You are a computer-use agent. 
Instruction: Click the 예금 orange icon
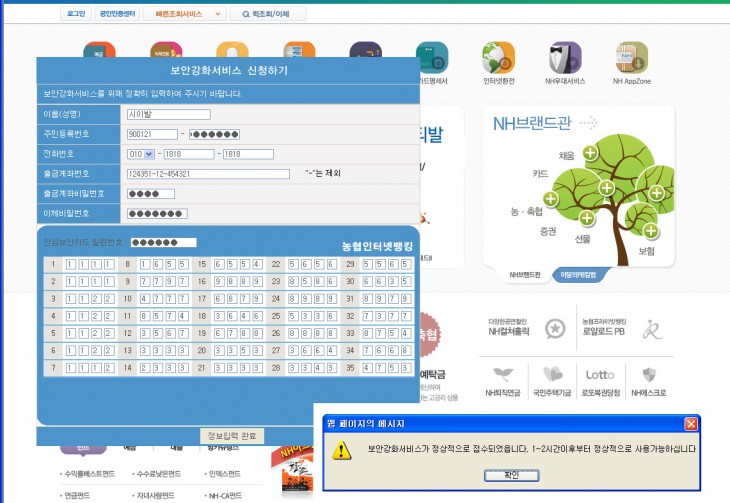click(x=99, y=49)
